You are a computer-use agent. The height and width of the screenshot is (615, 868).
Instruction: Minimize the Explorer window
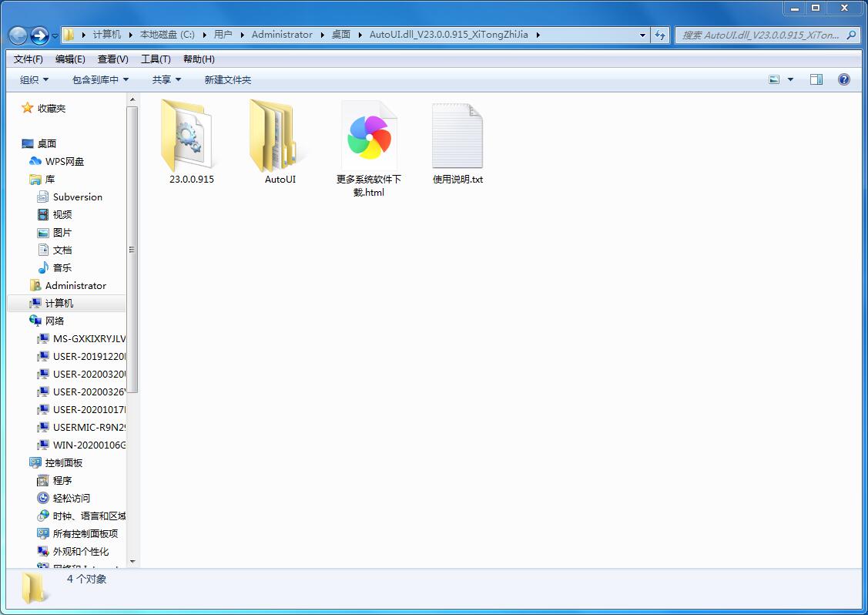[795, 8]
